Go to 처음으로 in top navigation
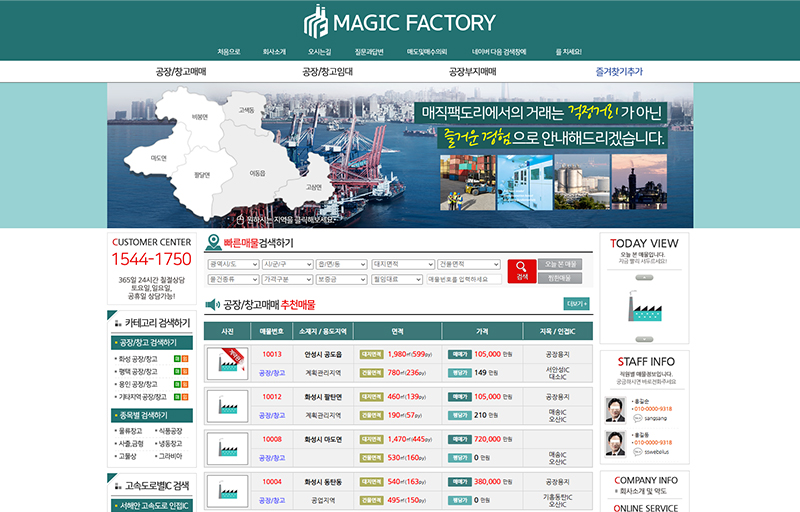This screenshot has width=800, height=512. tap(229, 52)
